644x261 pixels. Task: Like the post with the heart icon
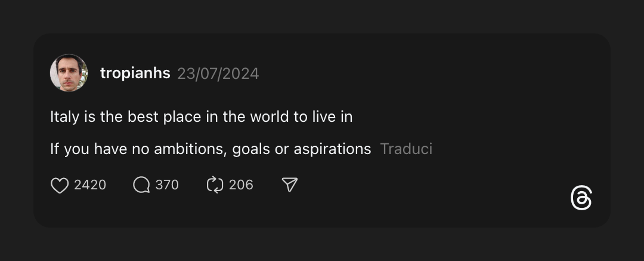coord(60,185)
